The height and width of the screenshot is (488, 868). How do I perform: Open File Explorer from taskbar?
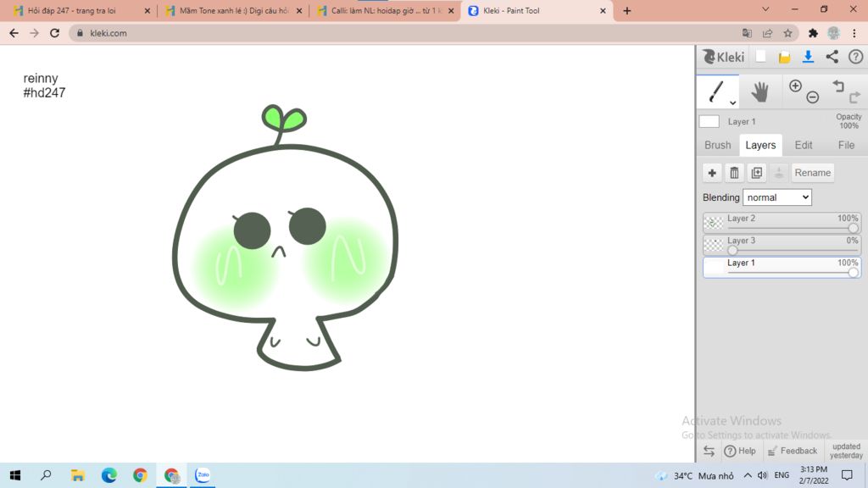77,475
